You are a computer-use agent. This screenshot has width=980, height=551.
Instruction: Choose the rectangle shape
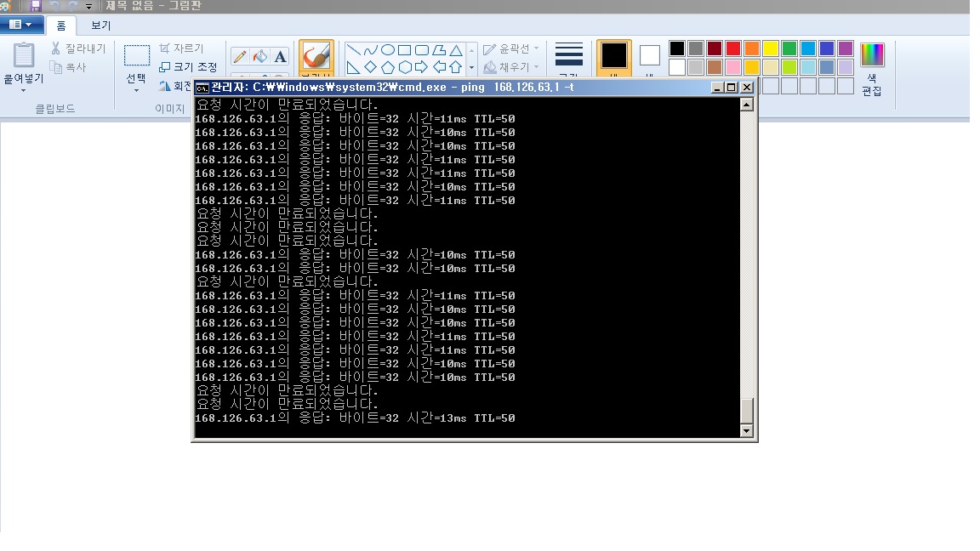click(x=404, y=50)
